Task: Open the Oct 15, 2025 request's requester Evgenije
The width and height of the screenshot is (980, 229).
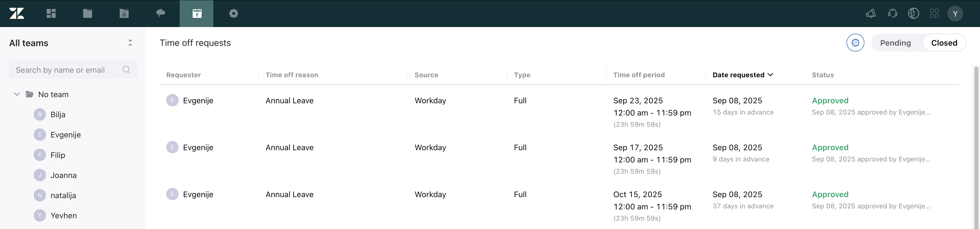Action: point(198,194)
